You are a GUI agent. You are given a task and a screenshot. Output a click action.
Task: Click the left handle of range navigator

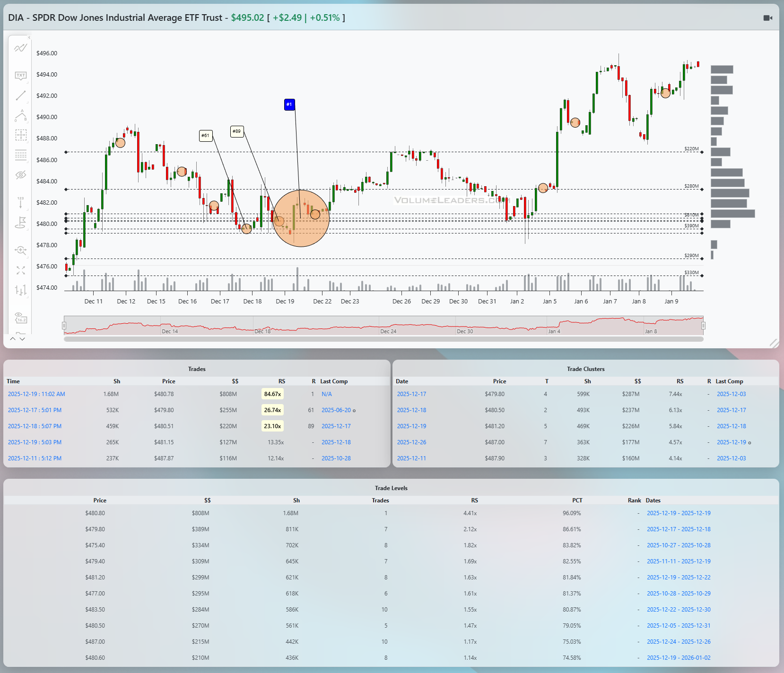[x=64, y=326]
